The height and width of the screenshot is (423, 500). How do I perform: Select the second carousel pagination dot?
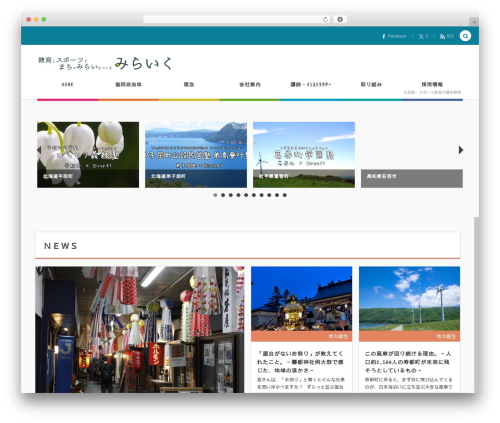pyautogui.click(x=223, y=195)
